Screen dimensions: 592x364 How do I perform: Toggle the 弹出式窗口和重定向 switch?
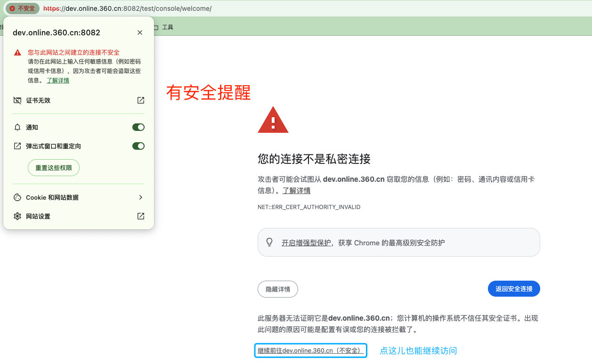pyautogui.click(x=138, y=146)
